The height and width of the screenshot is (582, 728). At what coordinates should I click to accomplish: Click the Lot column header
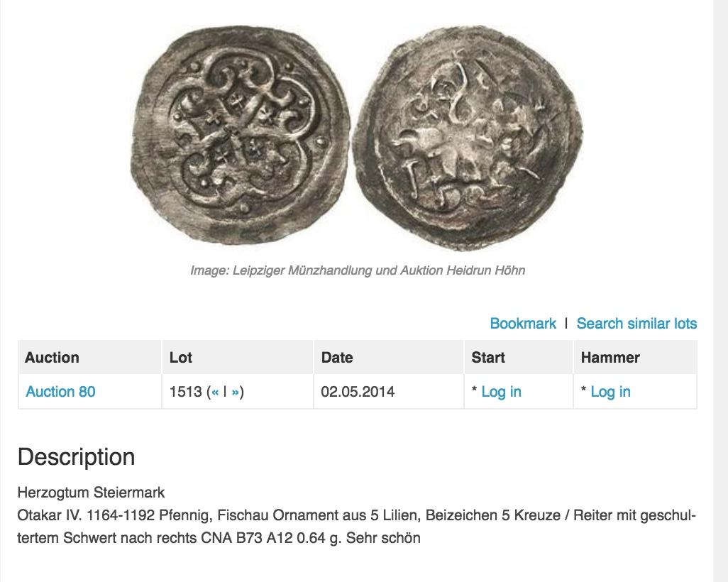point(181,358)
